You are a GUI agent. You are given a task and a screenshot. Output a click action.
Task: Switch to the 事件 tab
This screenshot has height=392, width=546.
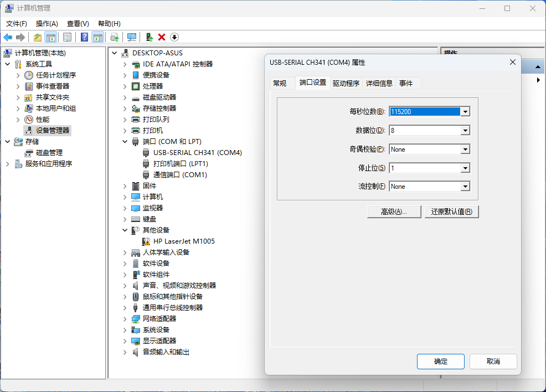point(406,84)
